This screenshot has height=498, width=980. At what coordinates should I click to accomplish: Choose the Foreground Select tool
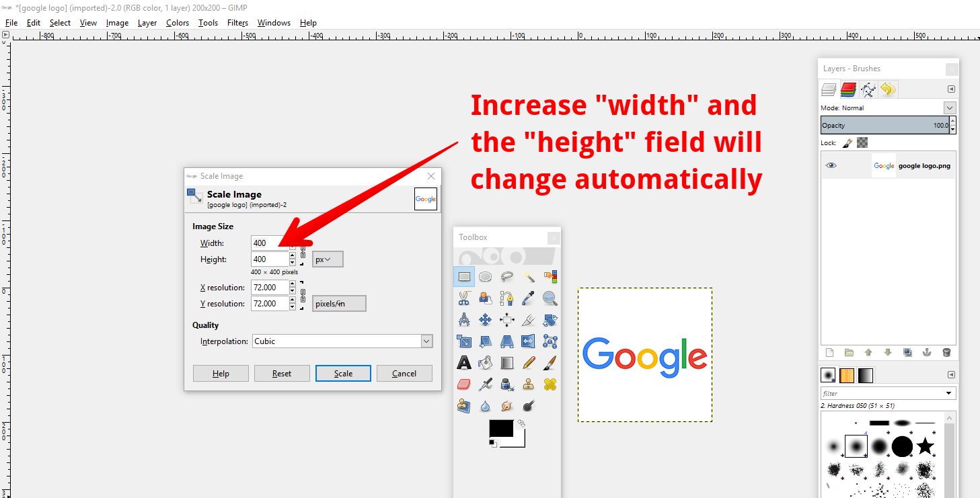coord(486,298)
